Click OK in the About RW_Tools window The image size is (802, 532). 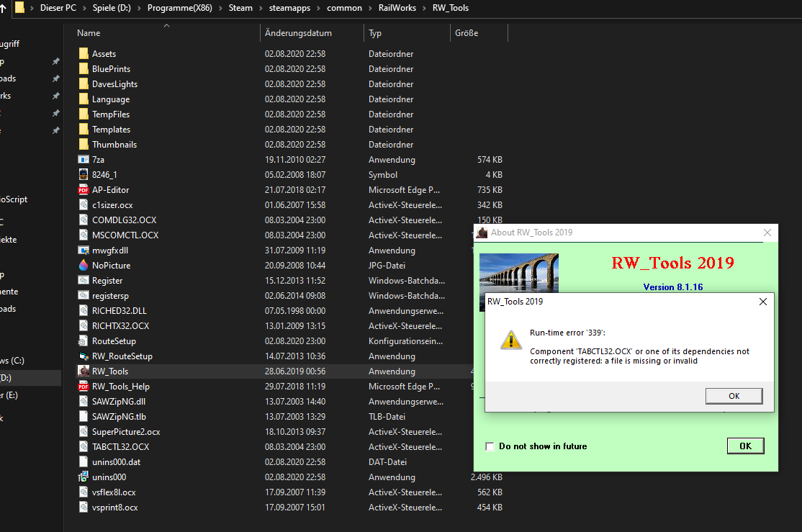coord(745,446)
